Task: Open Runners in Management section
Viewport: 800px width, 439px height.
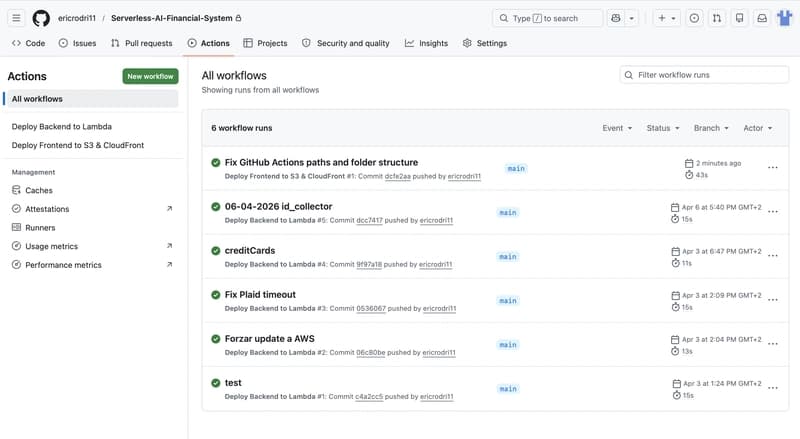Action: tap(40, 228)
